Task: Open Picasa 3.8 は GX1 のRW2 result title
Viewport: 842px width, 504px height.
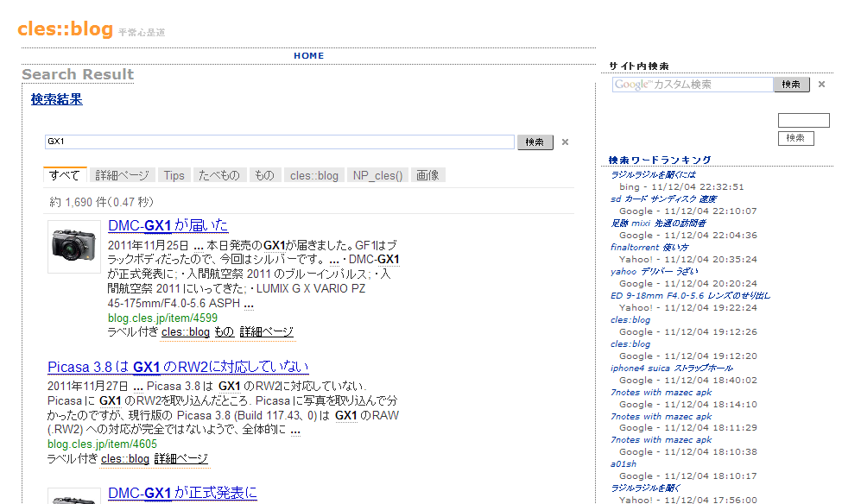Action: point(178,367)
